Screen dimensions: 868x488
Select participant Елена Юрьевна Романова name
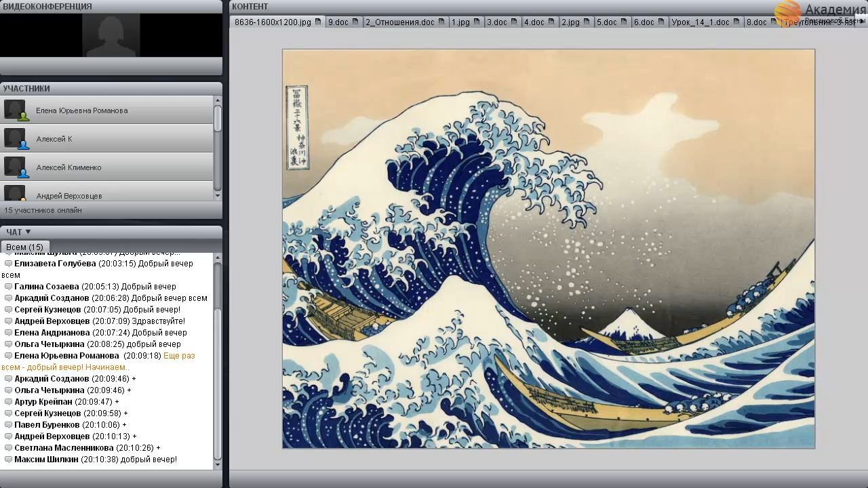[81, 110]
